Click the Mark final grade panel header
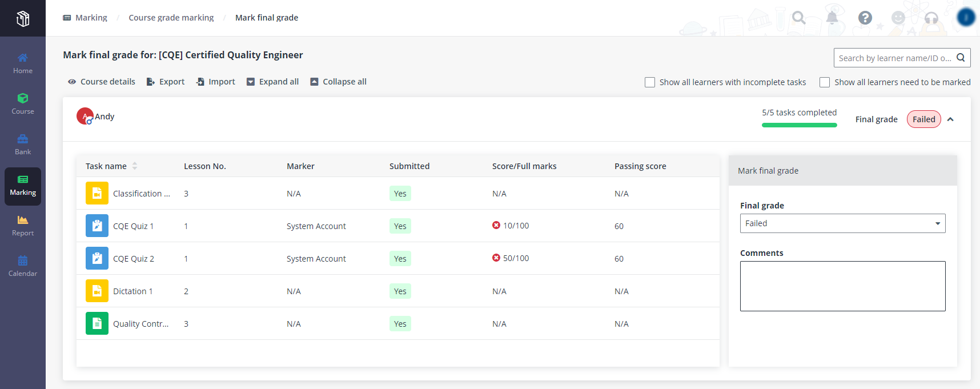The width and height of the screenshot is (980, 389). (843, 170)
